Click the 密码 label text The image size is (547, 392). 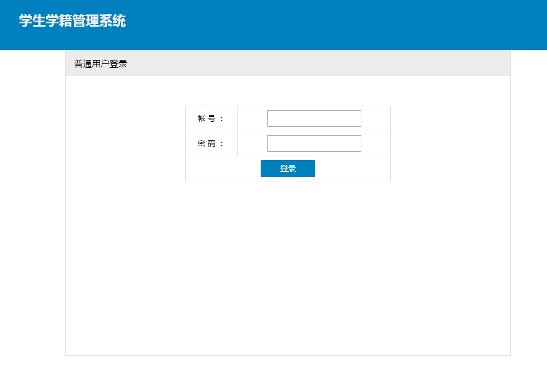coord(207,143)
